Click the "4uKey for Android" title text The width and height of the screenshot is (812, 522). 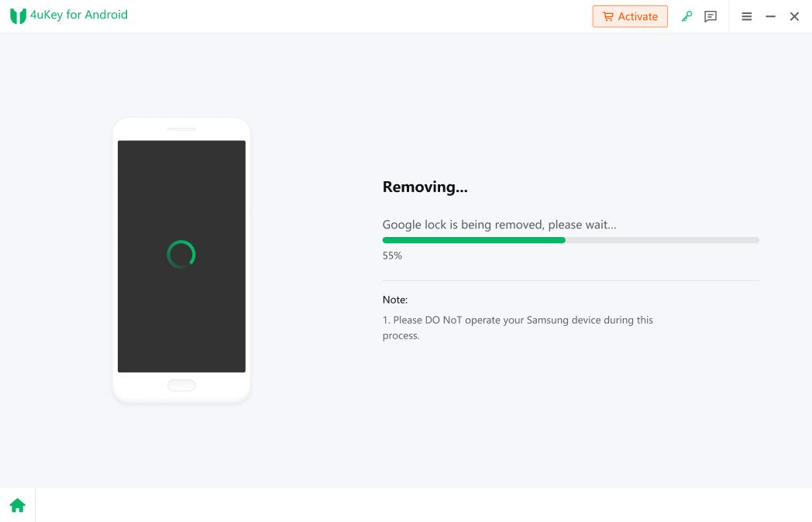coord(79,15)
